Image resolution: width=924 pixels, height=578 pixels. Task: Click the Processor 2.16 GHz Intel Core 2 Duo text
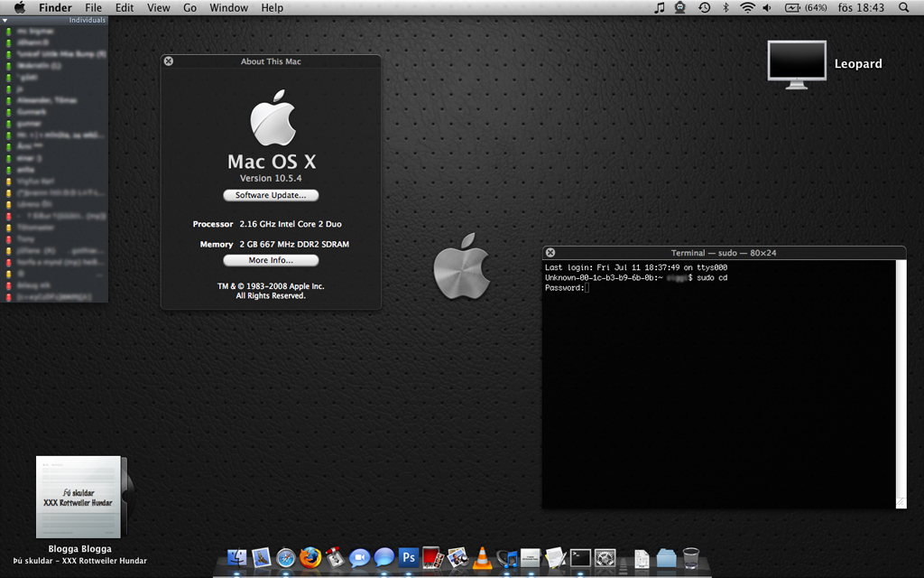point(267,224)
